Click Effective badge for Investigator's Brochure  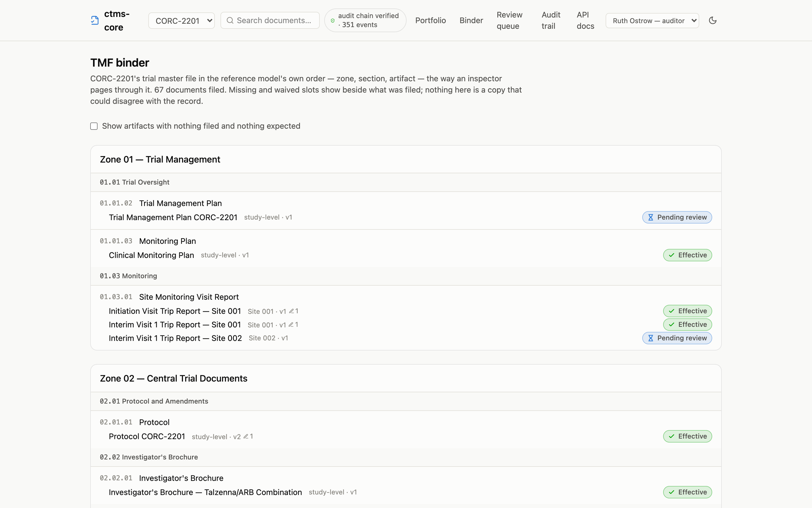(687, 492)
